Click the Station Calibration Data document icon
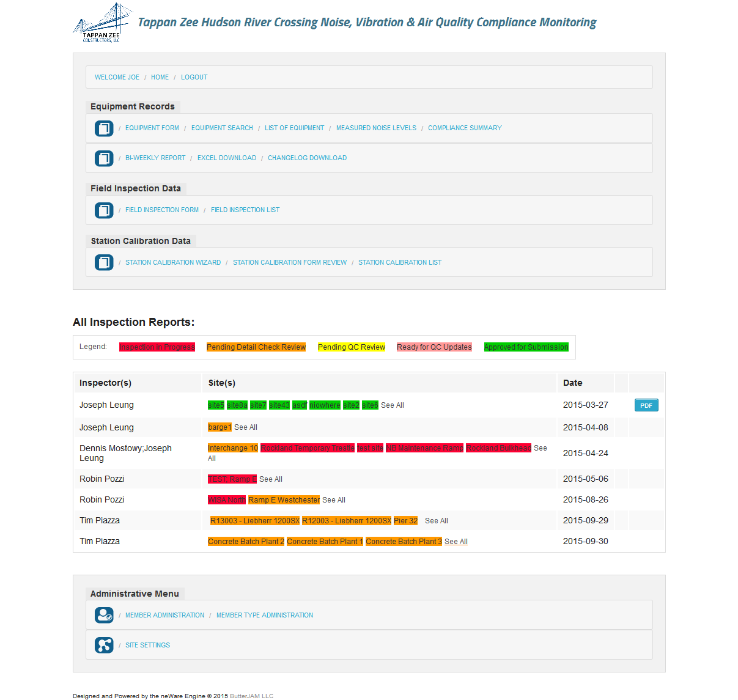Image resolution: width=738 pixels, height=700 pixels. tap(104, 263)
